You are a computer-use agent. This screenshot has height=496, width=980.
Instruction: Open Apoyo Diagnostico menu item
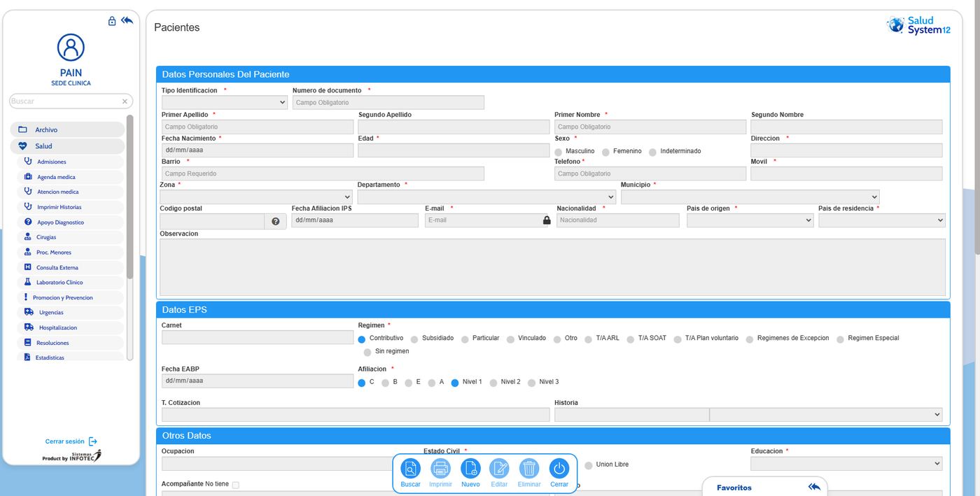[70, 222]
